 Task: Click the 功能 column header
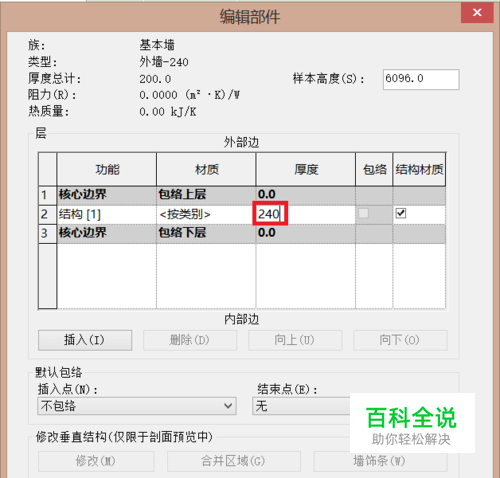tap(107, 169)
